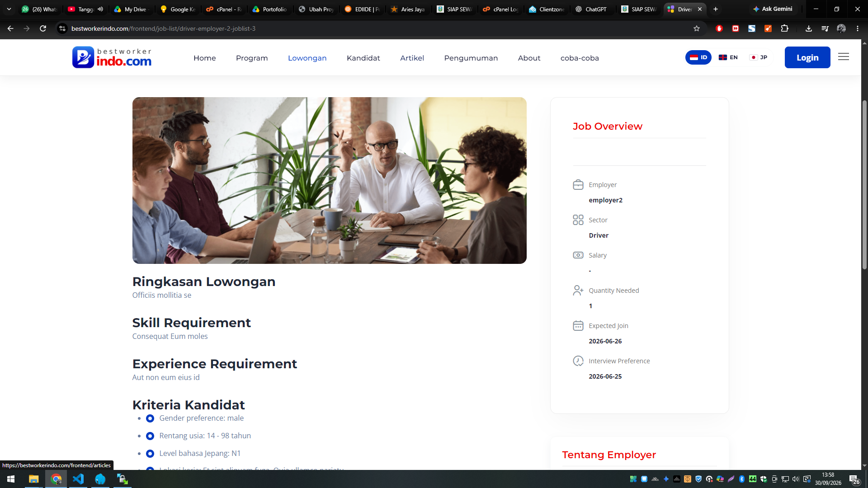Open Chrome downloads icon

coord(809,28)
